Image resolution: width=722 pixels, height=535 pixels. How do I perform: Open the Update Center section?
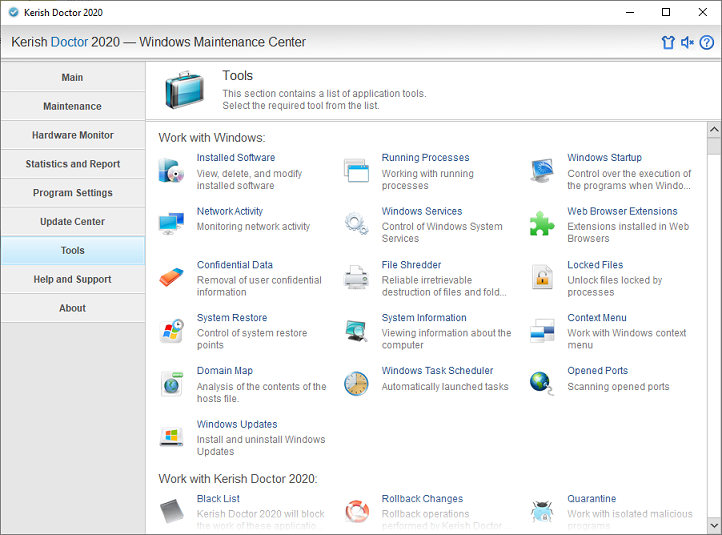pyautogui.click(x=73, y=221)
